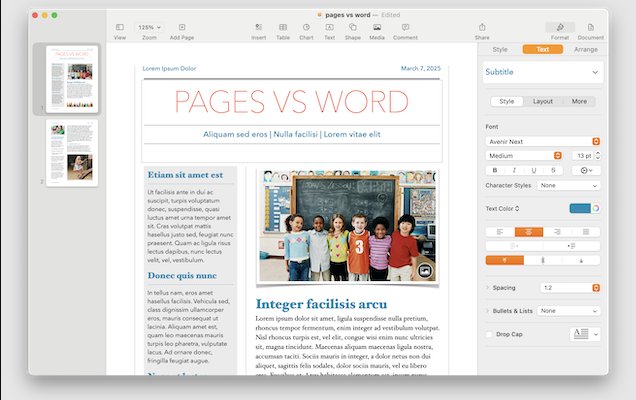Click the font size stepper arrows

[x=598, y=155]
